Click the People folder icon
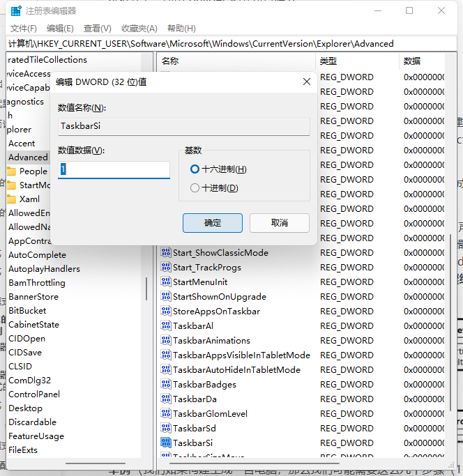 [12, 171]
